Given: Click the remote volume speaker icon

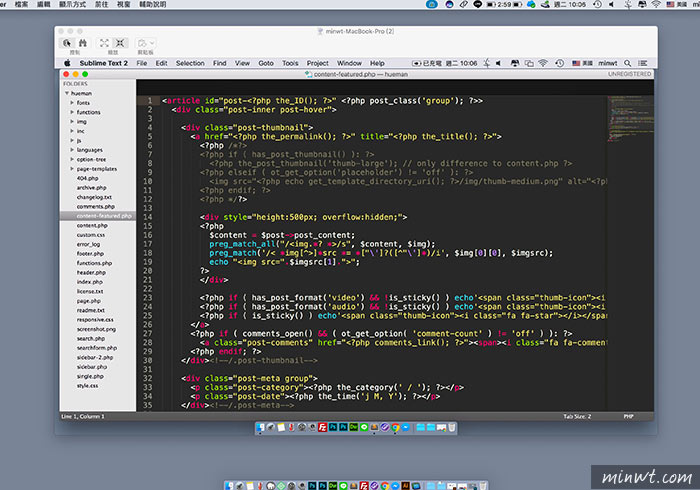Looking at the screenshot, I should point(499,63).
